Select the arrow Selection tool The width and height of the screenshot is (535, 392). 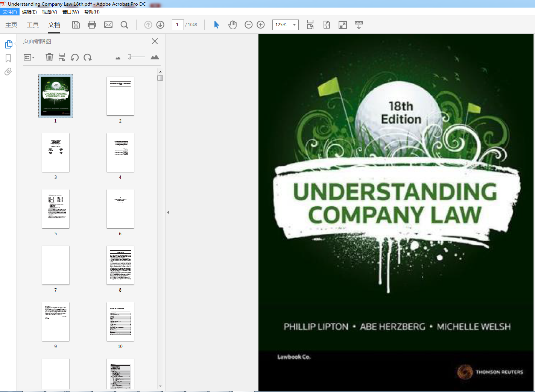click(x=216, y=25)
